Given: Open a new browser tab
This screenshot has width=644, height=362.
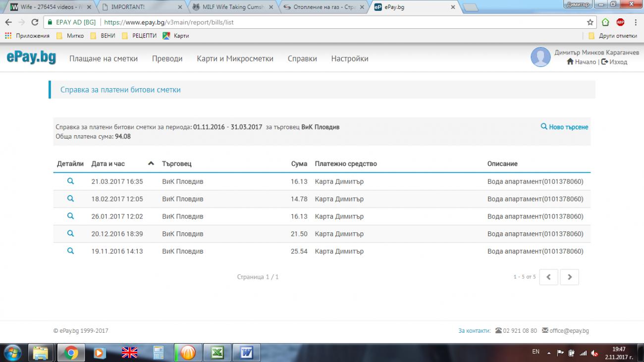Looking at the screenshot, I should [x=470, y=7].
